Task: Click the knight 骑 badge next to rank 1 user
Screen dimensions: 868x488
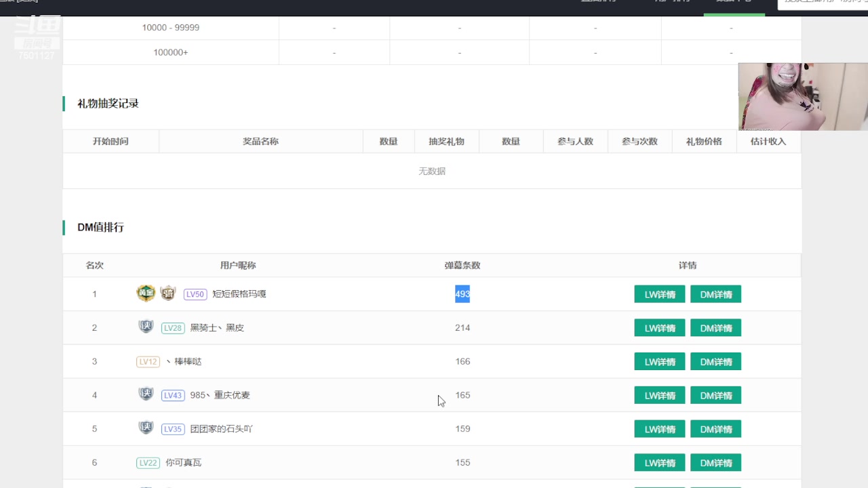Action: [x=167, y=293]
